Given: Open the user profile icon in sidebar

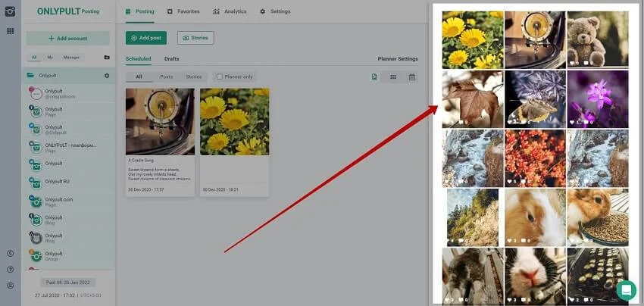Looking at the screenshot, I should (x=10, y=286).
